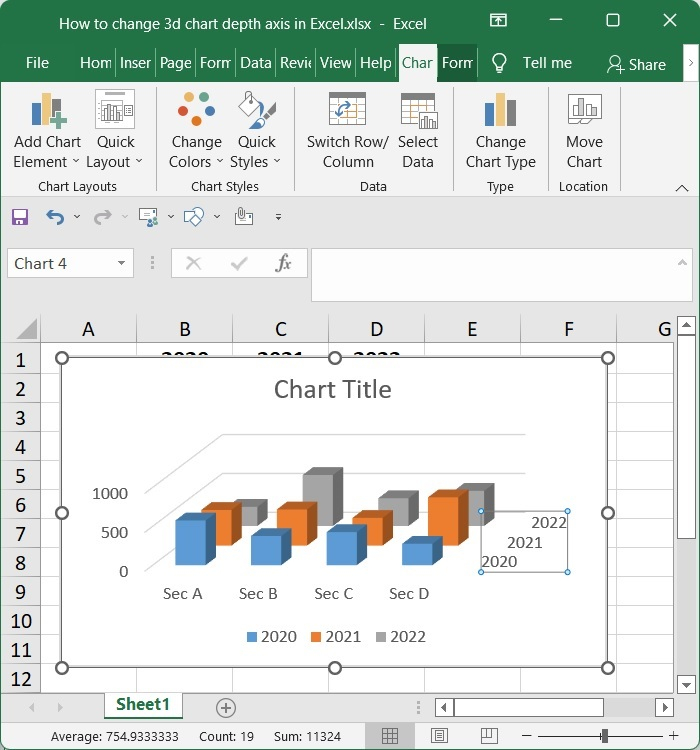This screenshot has width=700, height=750.
Task: Select the blue 2020 legend entry
Action: (x=272, y=637)
